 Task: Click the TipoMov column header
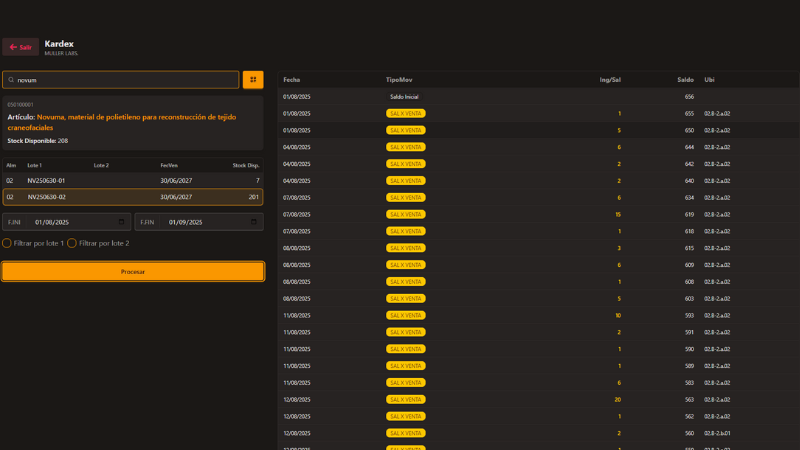point(399,80)
